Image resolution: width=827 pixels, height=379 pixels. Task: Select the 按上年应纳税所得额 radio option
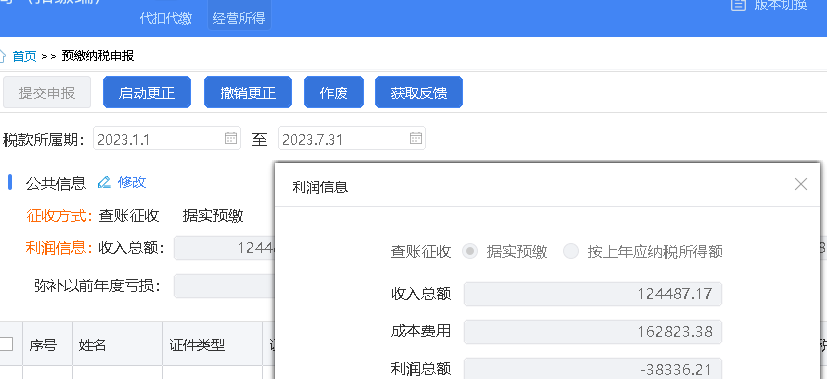point(571,251)
